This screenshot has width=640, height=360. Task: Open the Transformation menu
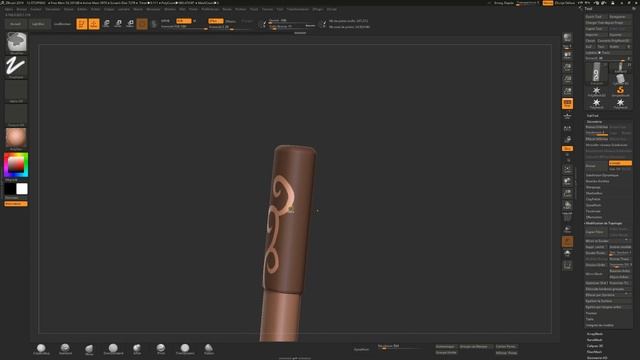pos(298,9)
